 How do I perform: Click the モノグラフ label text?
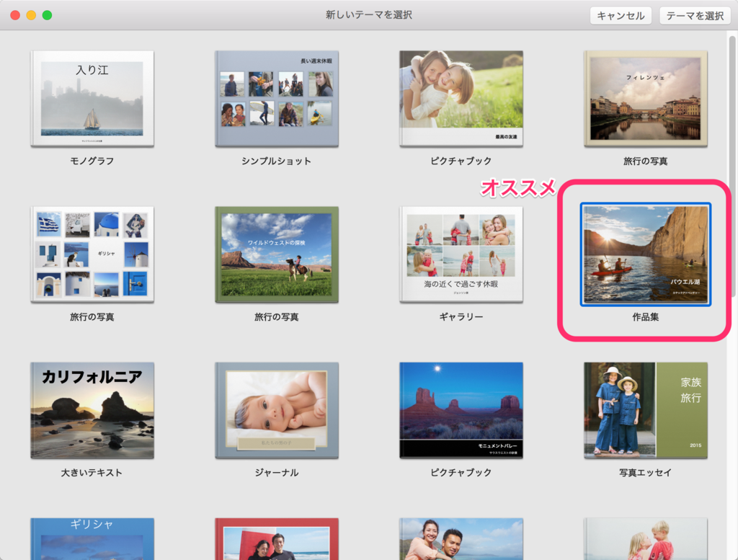point(92,161)
